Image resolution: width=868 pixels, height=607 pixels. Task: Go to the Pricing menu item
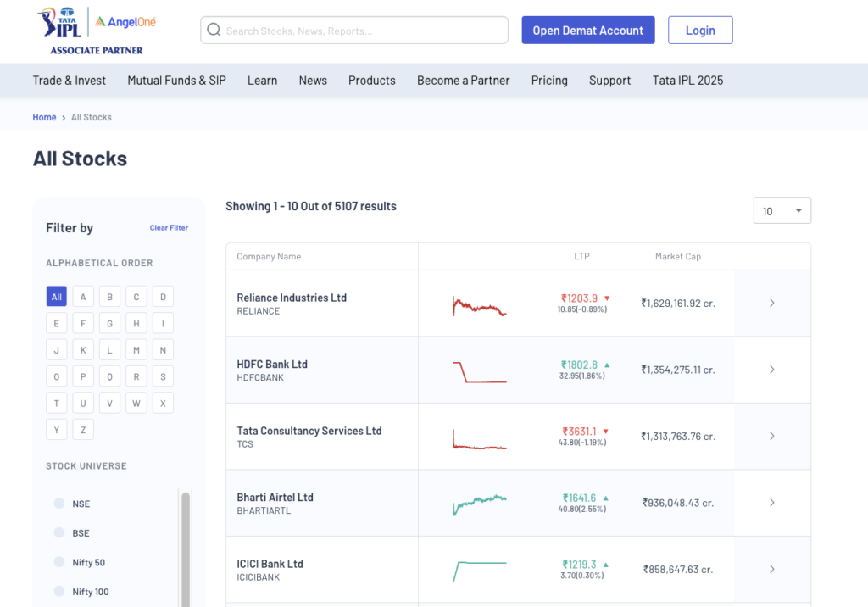click(549, 81)
